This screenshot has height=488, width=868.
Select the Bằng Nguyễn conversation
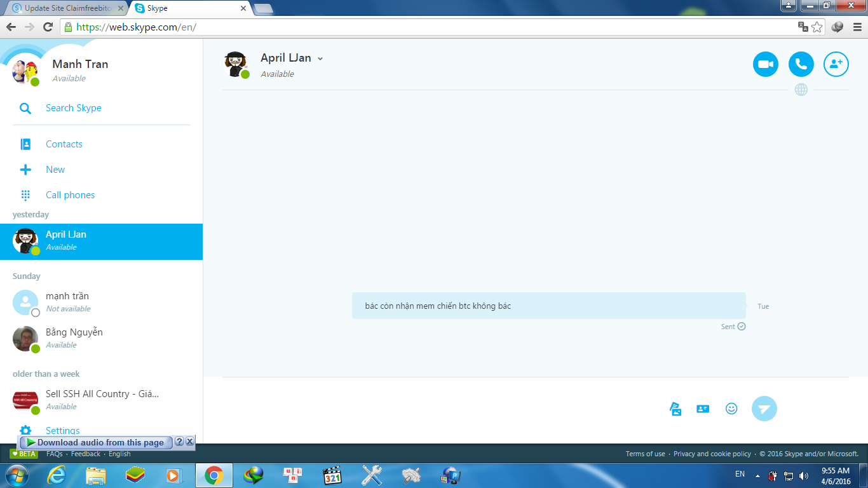pyautogui.click(x=101, y=339)
